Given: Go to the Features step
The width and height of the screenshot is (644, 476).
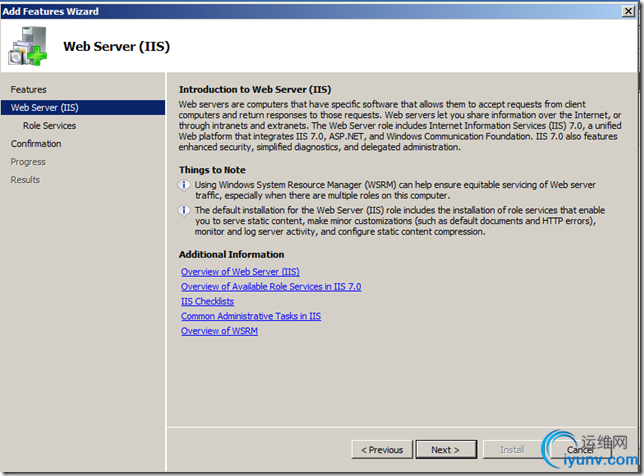Looking at the screenshot, I should click(28, 90).
